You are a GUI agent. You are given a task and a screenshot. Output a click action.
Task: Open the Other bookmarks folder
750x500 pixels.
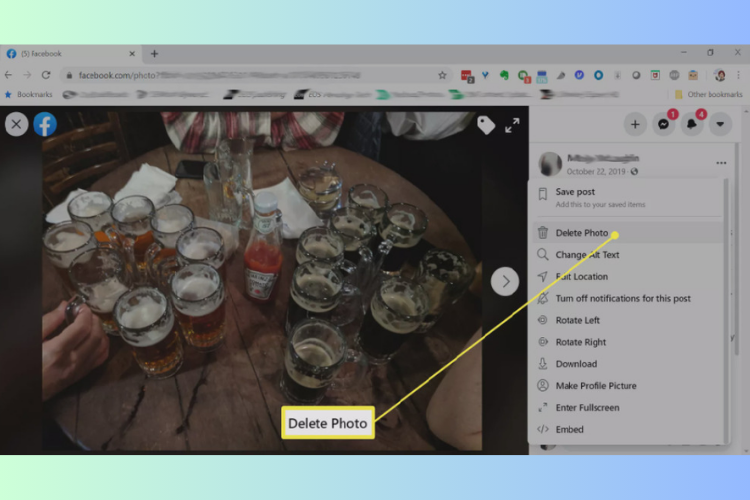(x=709, y=94)
